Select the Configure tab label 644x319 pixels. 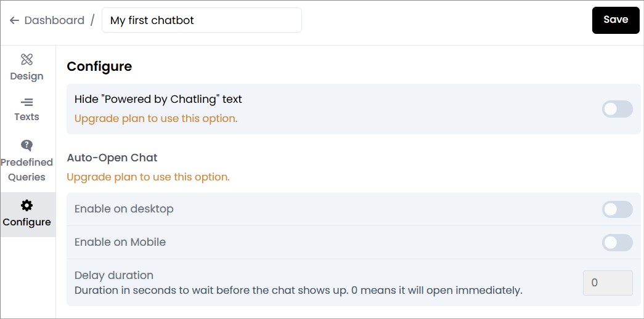[26, 222]
